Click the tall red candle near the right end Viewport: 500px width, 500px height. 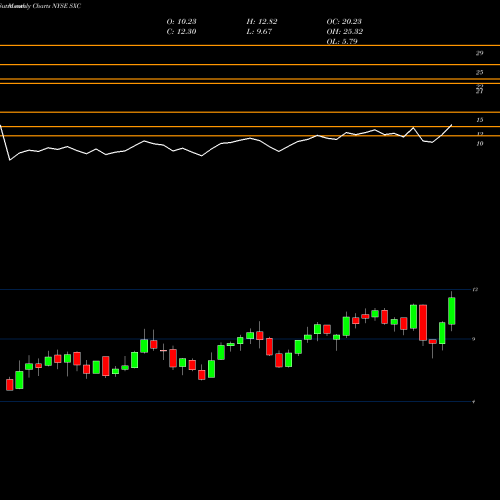(423, 322)
